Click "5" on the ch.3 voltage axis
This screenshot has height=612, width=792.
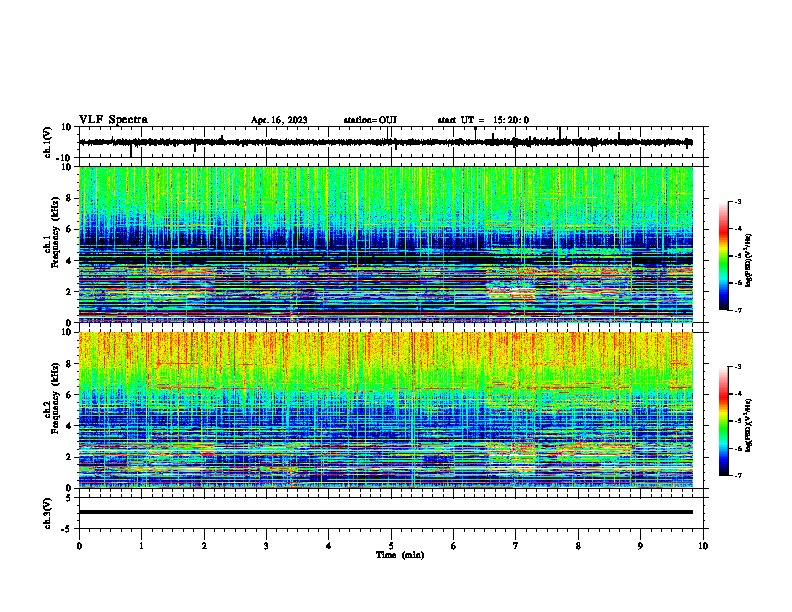coord(70,497)
